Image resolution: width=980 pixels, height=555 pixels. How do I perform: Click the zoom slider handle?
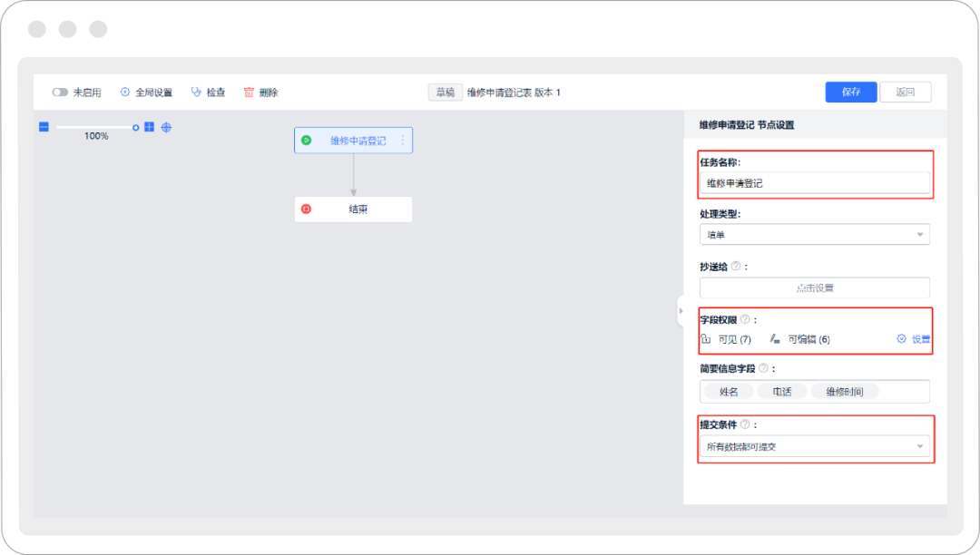(136, 127)
